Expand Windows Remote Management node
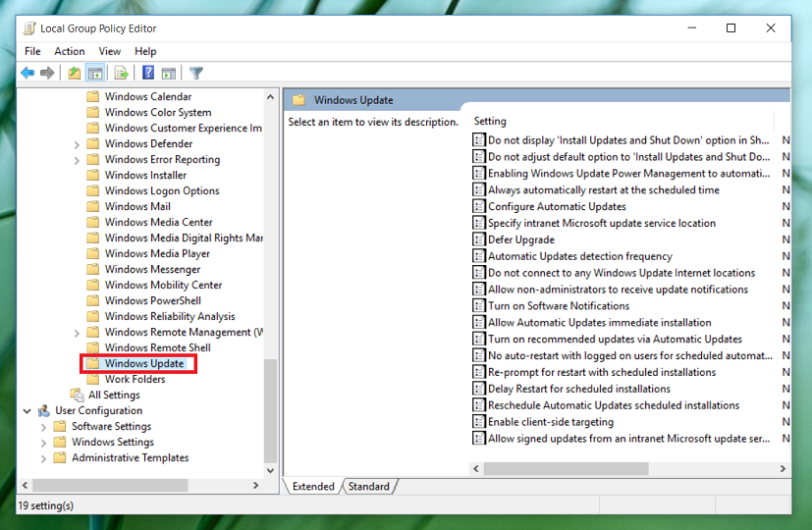 77,333
